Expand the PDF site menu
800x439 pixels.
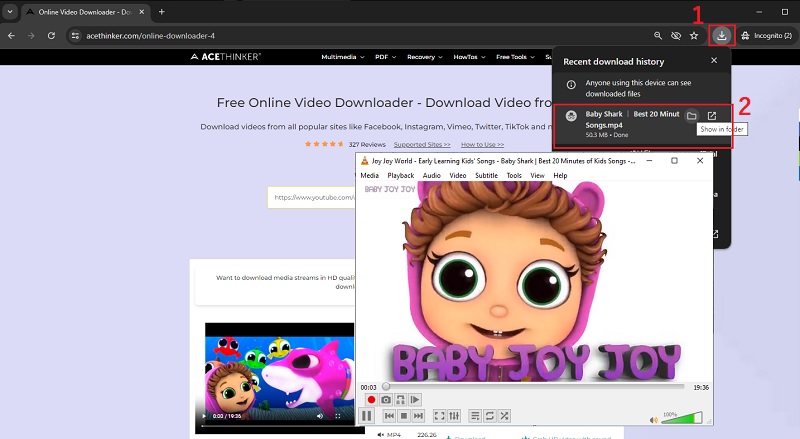[x=386, y=57]
